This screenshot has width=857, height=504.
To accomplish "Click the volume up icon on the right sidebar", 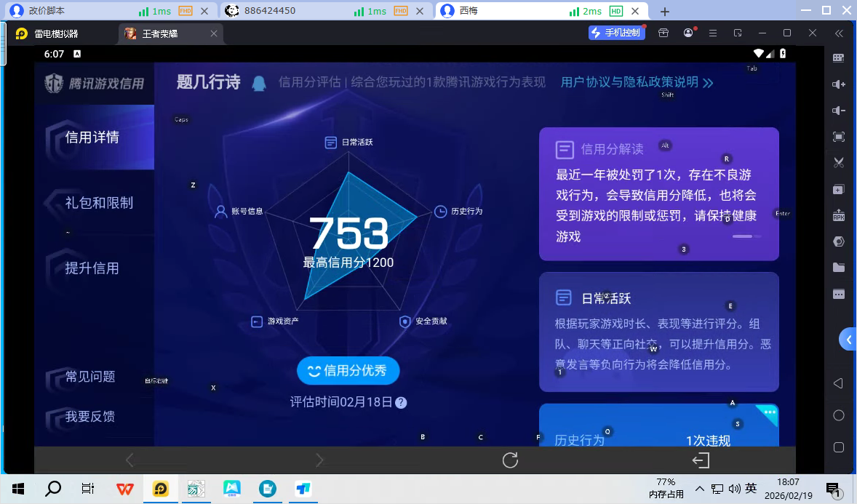I will tap(838, 84).
